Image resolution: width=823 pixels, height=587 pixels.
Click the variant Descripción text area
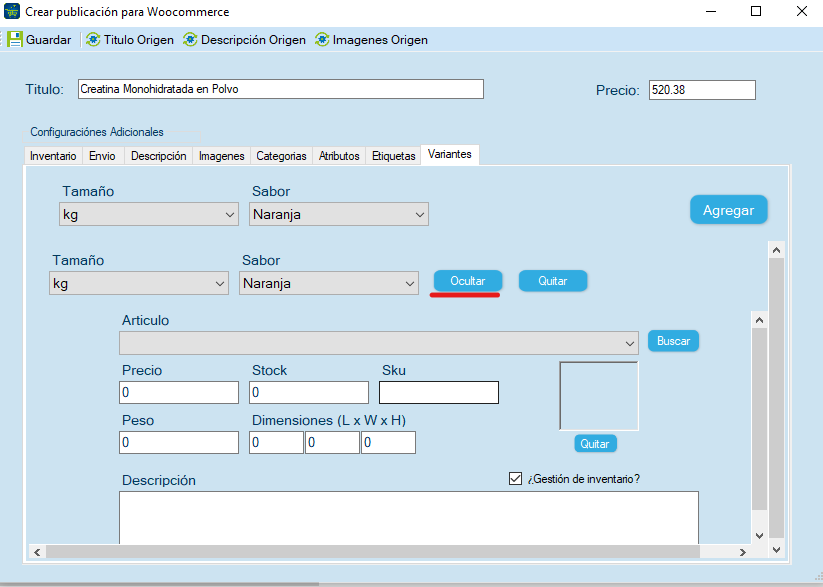point(409,518)
